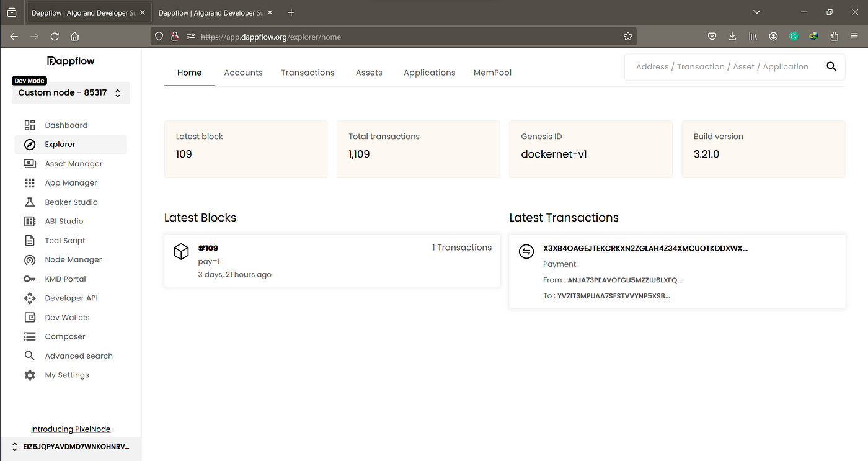Open the KMD Portal key icon
The width and height of the screenshot is (868, 461).
tap(30, 279)
